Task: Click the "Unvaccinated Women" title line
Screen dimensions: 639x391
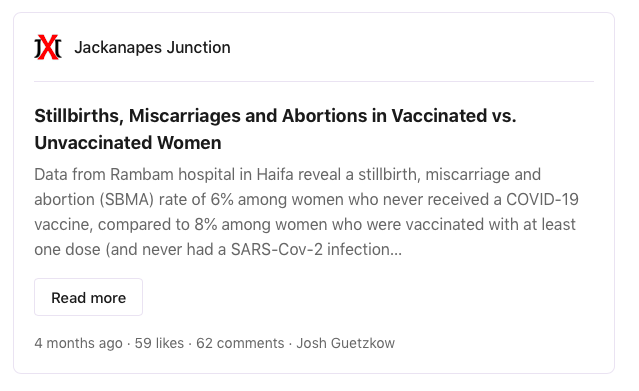Action: 128,143
